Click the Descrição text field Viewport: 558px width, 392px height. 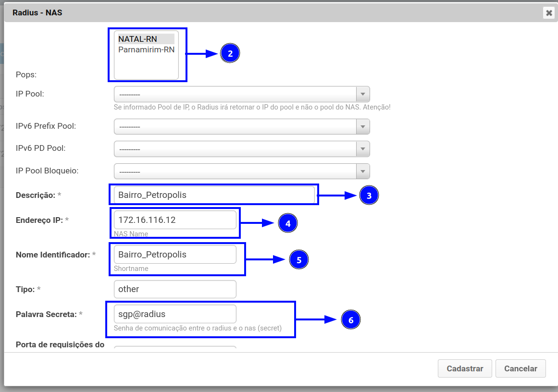214,195
